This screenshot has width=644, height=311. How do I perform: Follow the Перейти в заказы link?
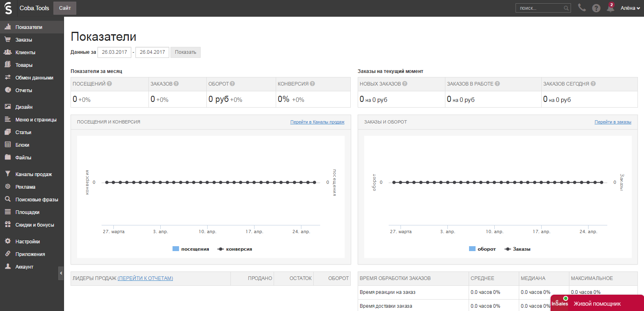point(613,122)
